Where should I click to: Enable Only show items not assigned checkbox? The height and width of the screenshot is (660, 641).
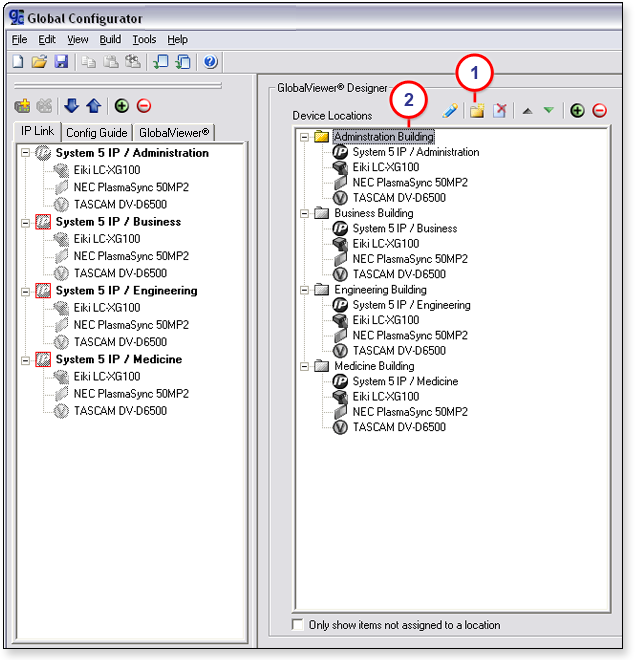tap(297, 625)
